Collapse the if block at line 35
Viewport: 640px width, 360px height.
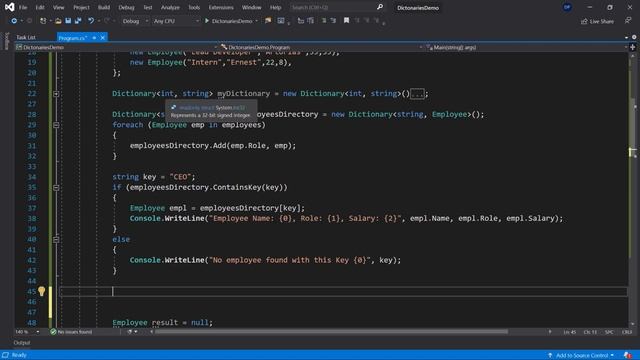56,188
